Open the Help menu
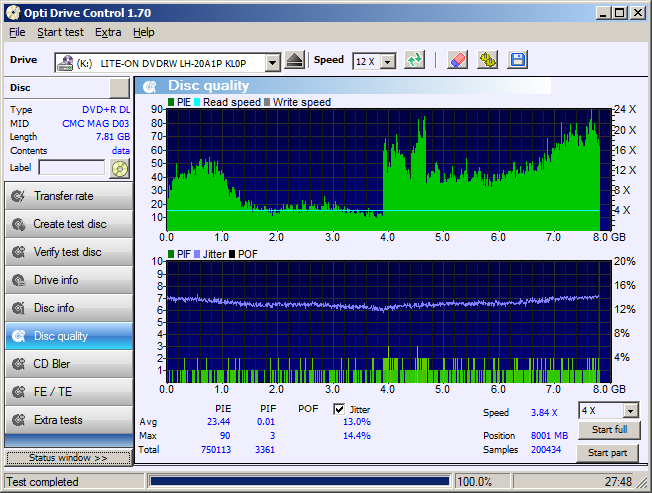Image resolution: width=652 pixels, height=493 pixels. coord(143,32)
